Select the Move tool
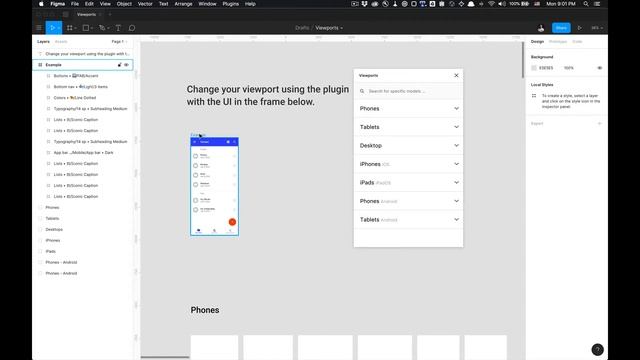The width and height of the screenshot is (640, 360). pos(52,28)
